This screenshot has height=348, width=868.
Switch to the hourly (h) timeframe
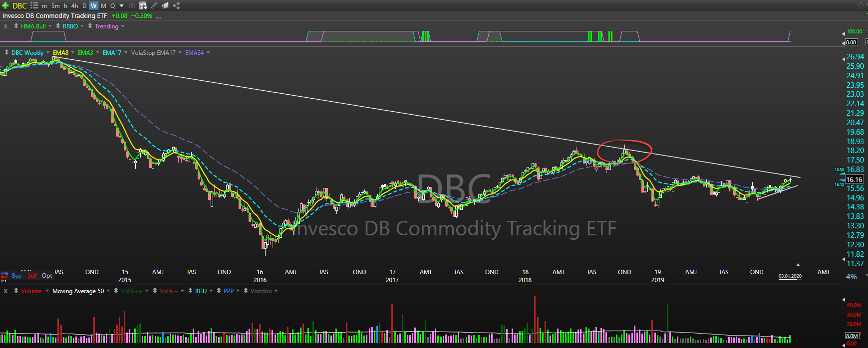point(65,6)
